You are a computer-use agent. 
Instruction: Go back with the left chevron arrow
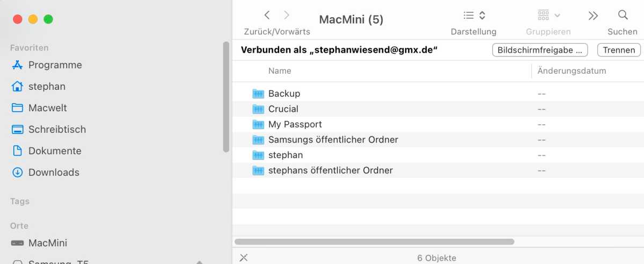click(x=267, y=15)
